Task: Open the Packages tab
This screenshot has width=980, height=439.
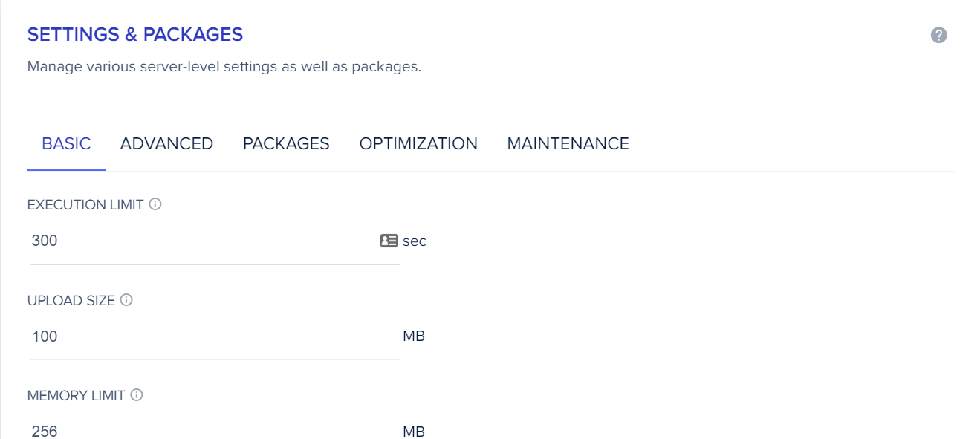Action: (286, 144)
